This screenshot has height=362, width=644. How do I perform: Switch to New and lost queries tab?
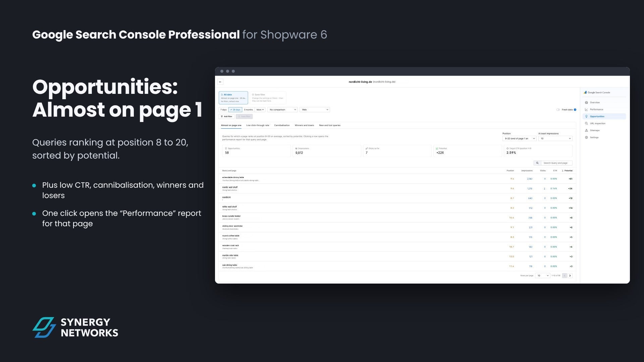point(330,125)
